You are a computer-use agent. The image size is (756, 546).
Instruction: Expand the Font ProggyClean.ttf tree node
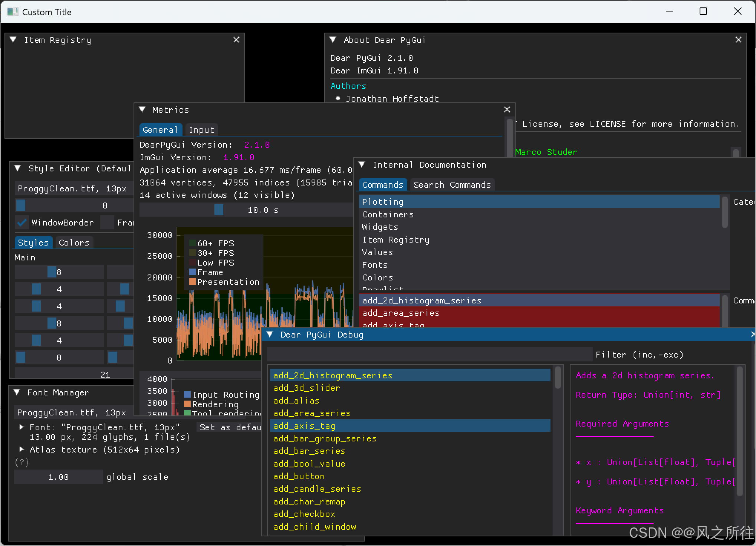coord(22,427)
